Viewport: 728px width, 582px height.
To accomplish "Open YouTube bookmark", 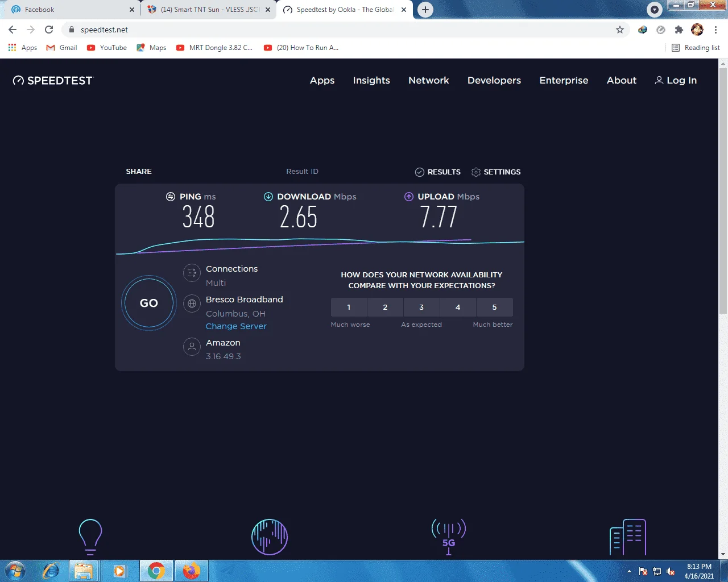I will [x=107, y=48].
